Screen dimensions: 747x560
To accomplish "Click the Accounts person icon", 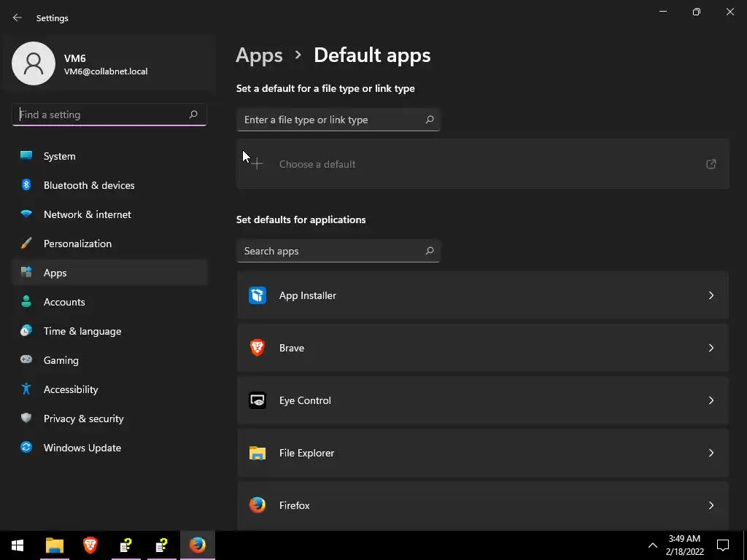I will [26, 301].
